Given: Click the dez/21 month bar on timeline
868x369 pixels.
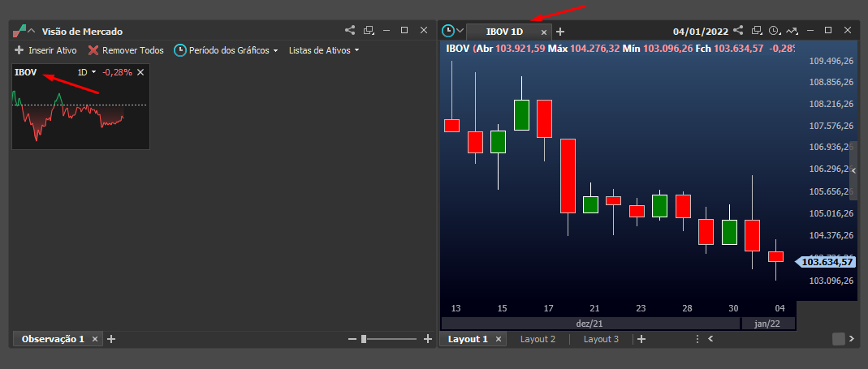Looking at the screenshot, I should click(590, 324).
